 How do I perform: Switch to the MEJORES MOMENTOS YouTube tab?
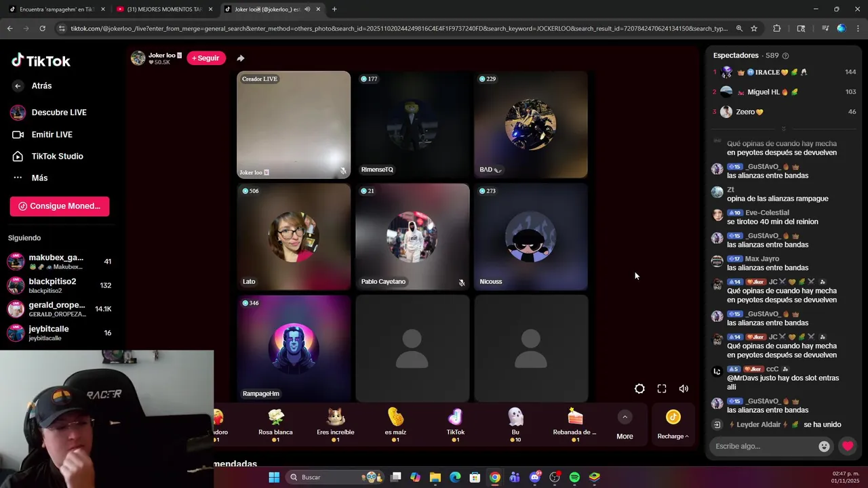click(164, 9)
